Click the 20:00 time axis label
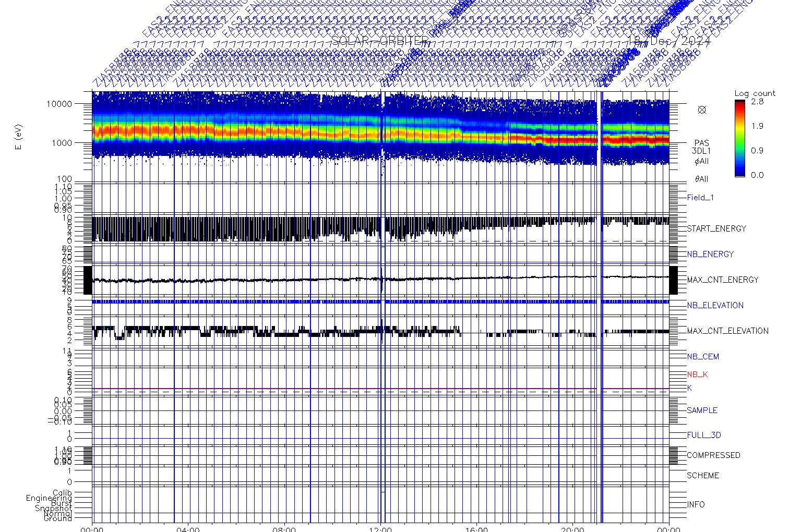 click(x=572, y=528)
